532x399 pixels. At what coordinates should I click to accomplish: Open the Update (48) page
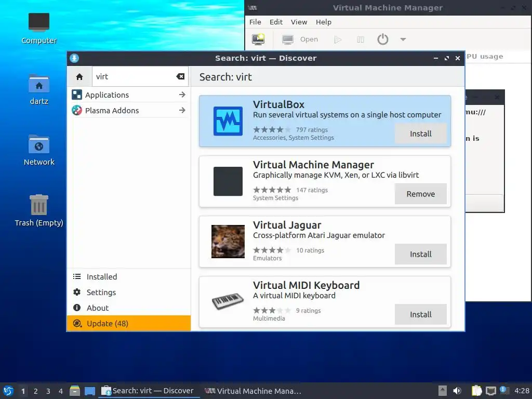pyautogui.click(x=129, y=323)
